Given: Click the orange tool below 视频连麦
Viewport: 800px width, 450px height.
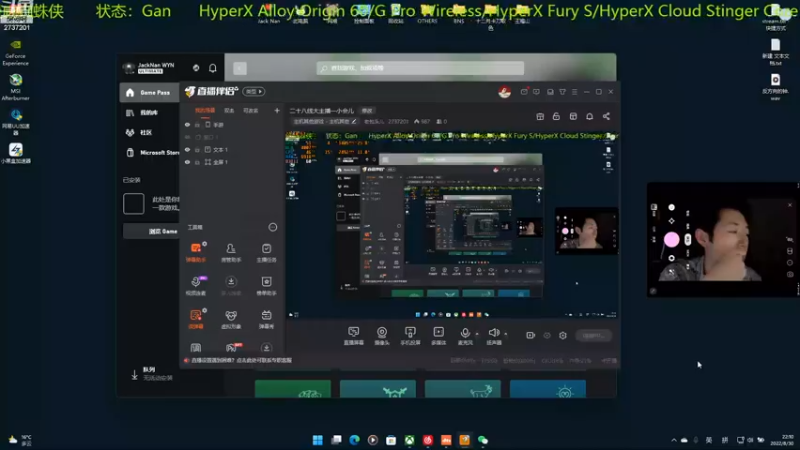Looking at the screenshot, I should (196, 319).
